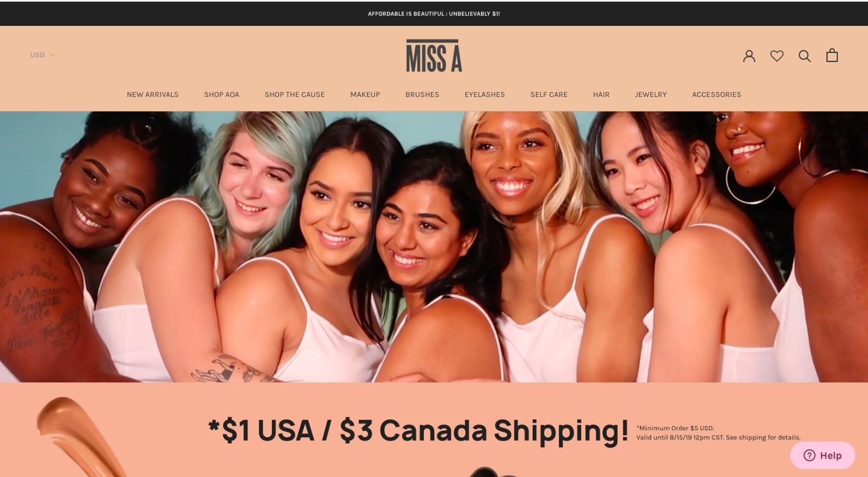Open the Jewelry category
The height and width of the screenshot is (477, 868).
[650, 95]
